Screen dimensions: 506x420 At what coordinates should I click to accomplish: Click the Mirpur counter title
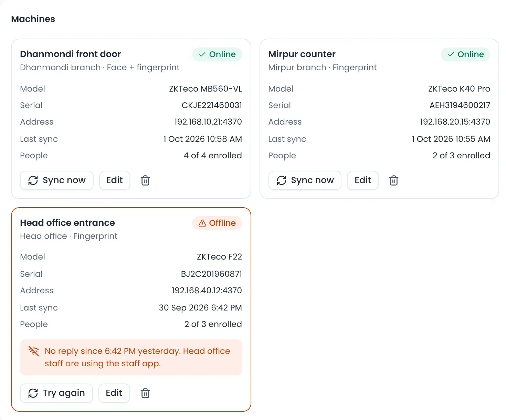click(x=302, y=54)
